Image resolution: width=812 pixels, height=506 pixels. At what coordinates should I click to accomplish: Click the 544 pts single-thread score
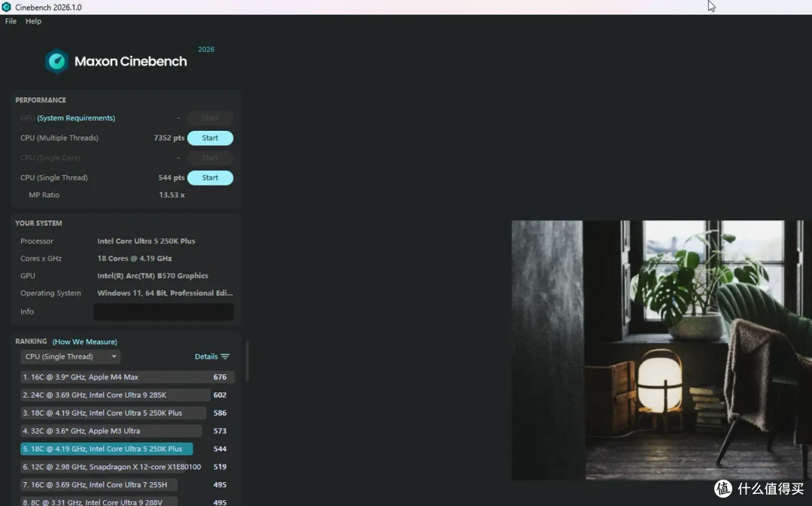tap(171, 177)
